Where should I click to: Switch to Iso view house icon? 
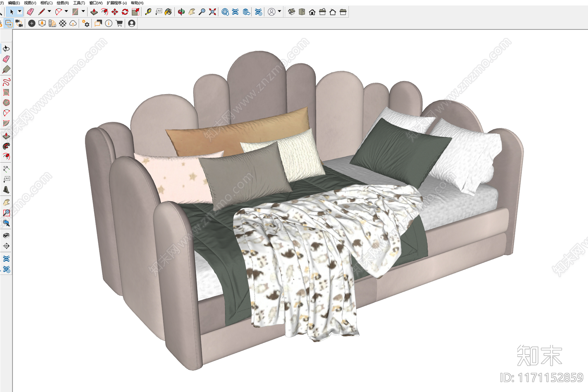[291, 12]
